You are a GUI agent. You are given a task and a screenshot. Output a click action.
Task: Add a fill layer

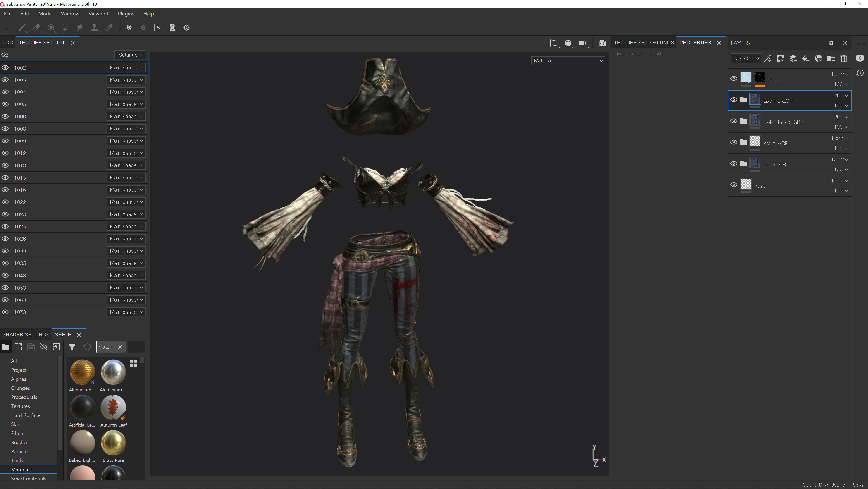tap(806, 58)
